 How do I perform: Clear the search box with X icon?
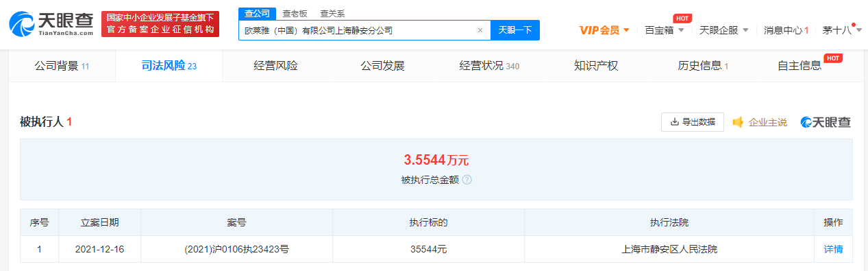coord(480,30)
